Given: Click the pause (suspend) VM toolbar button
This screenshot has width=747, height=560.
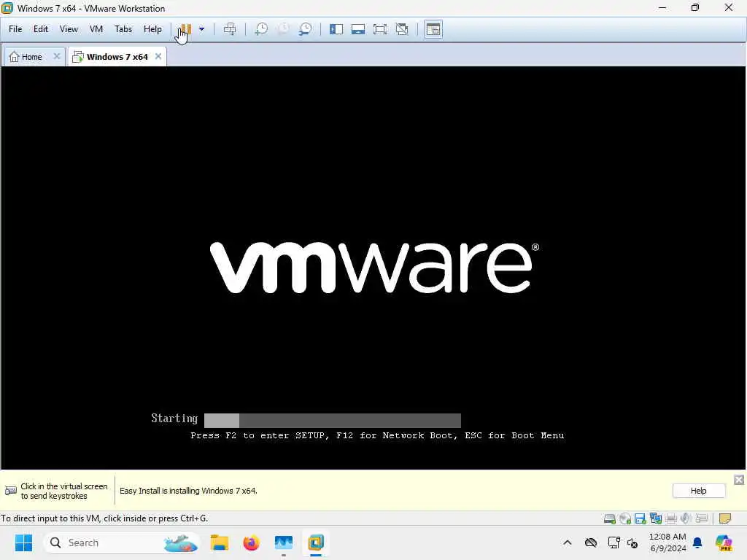Looking at the screenshot, I should pyautogui.click(x=185, y=29).
